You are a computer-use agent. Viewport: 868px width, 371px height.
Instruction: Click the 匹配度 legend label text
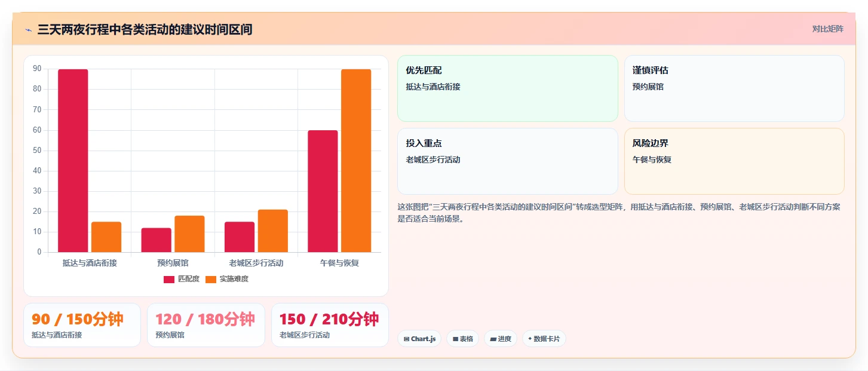[189, 279]
